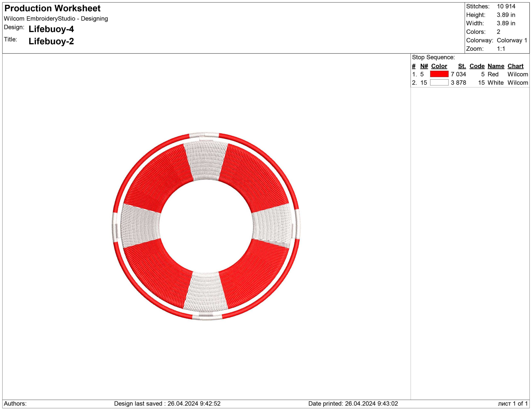The image size is (532, 409).
Task: Click the Production Worksheet heading
Action: (52, 9)
